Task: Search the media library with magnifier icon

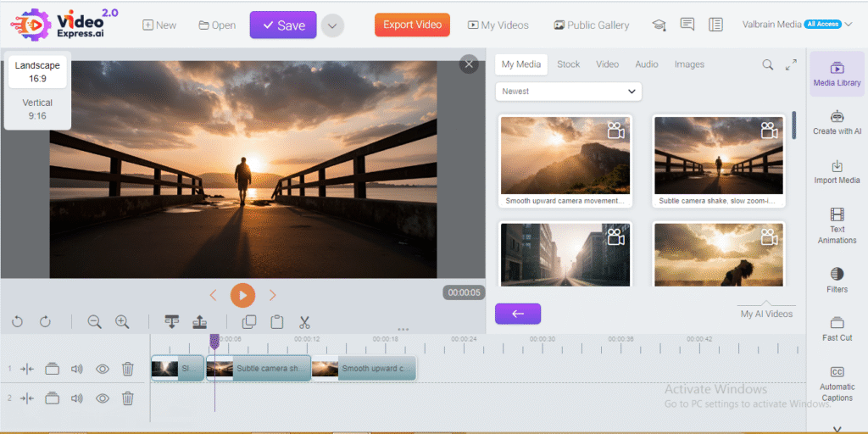Action: pyautogui.click(x=768, y=64)
